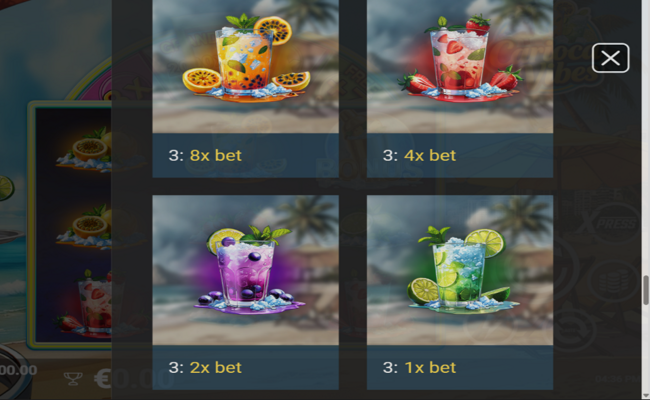The width and height of the screenshot is (650, 400).
Task: Click the passion fruit cocktail symbol image
Action: [245, 66]
